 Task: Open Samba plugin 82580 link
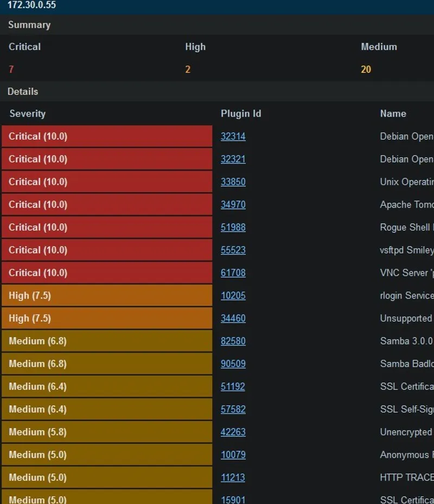[233, 341]
